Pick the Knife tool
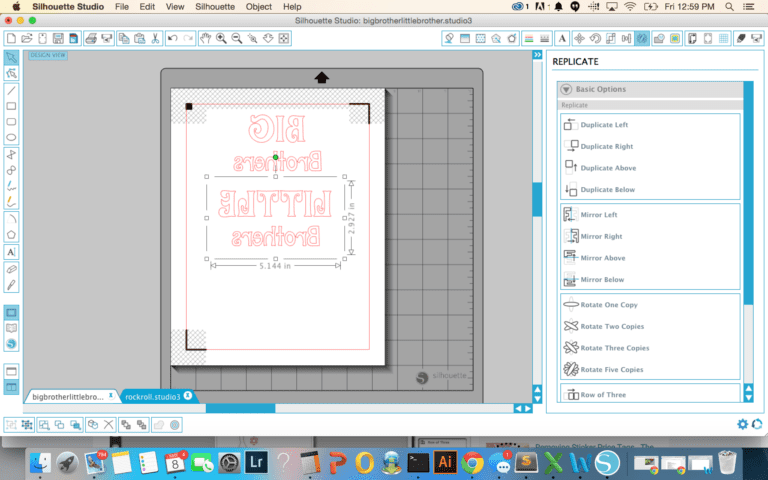Screen dimensions: 768x480 click(x=11, y=285)
